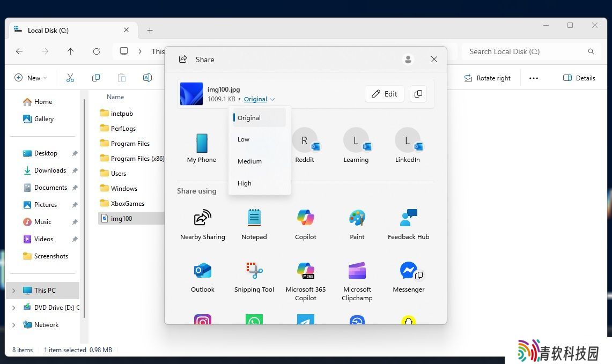Select Low image quality option
This screenshot has width=612, height=364.
tap(244, 139)
